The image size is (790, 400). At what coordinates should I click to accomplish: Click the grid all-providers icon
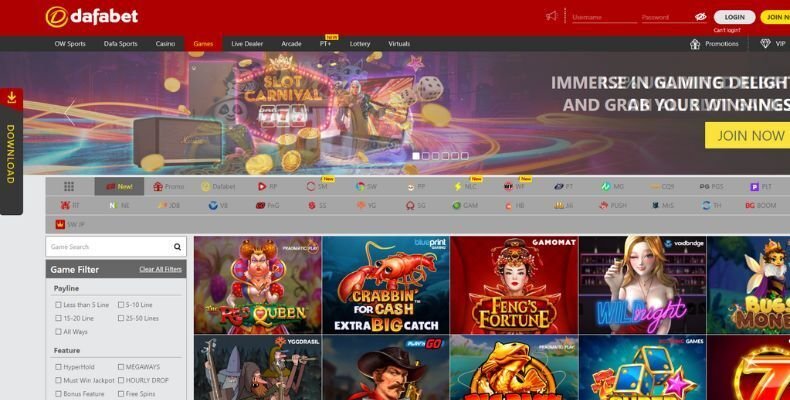coord(69,186)
